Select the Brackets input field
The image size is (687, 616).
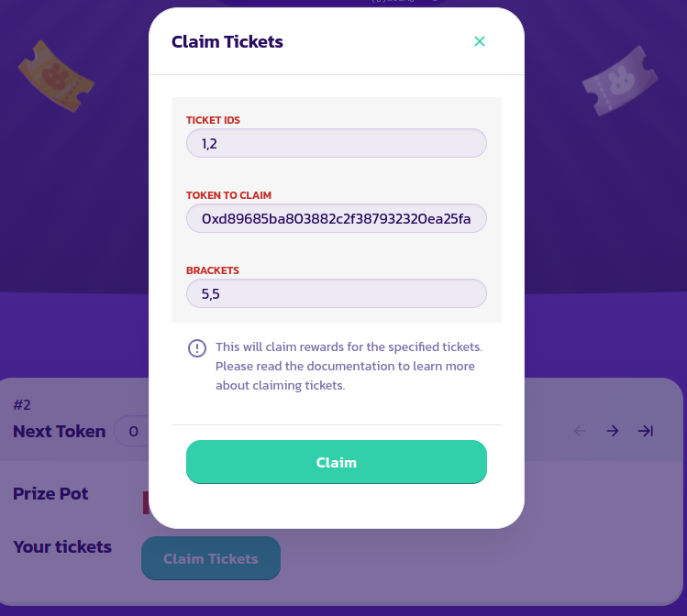336,294
